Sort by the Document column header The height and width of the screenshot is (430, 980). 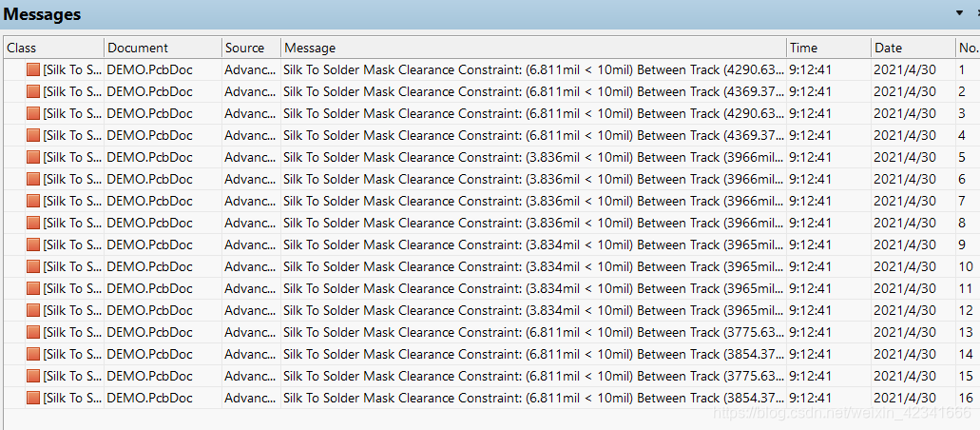162,48
